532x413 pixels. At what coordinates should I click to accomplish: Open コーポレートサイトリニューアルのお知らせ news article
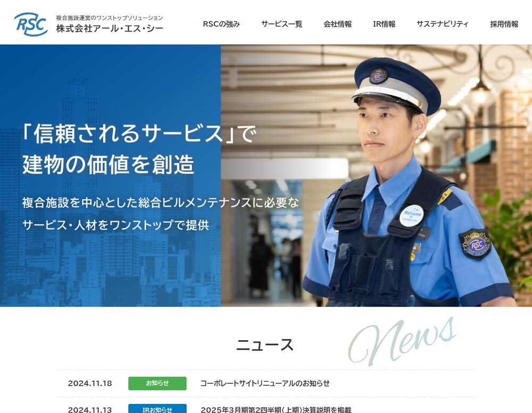(265, 383)
